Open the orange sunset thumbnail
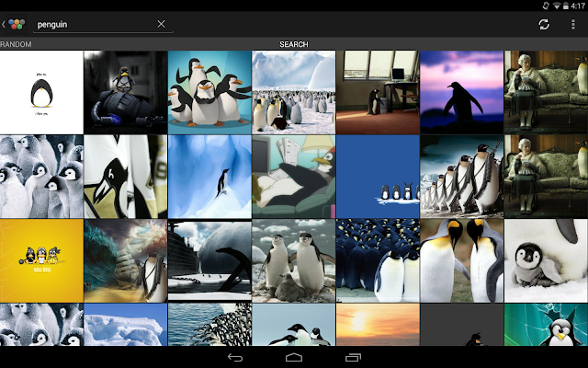The height and width of the screenshot is (368, 588). click(378, 325)
